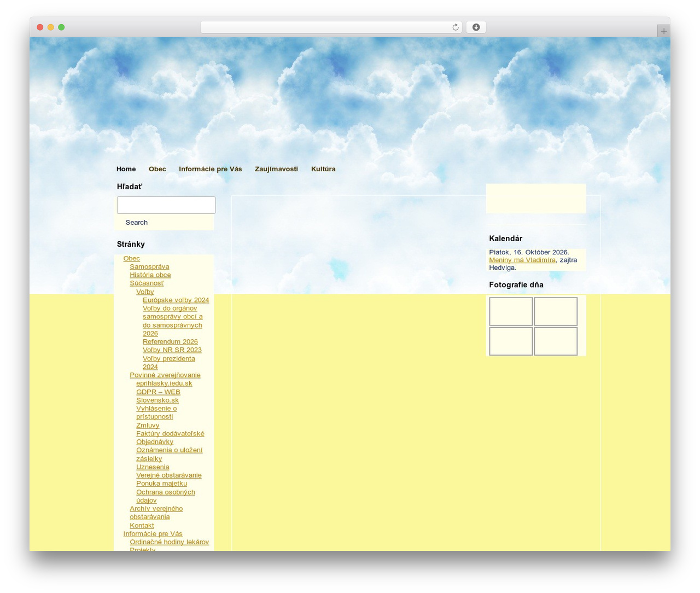This screenshot has height=593, width=700.
Task: Open Informácie pre Vás sidebar link
Action: click(153, 533)
